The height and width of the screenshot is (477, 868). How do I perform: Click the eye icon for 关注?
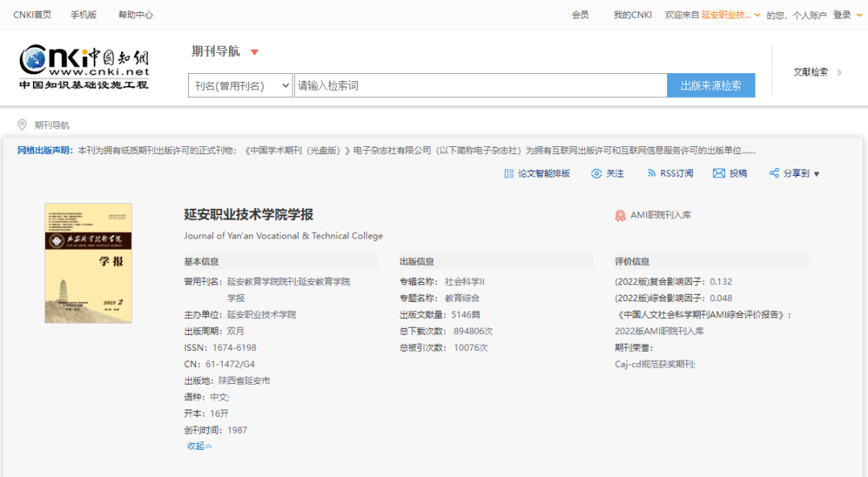(596, 173)
